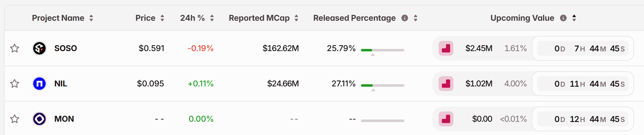The height and width of the screenshot is (135, 644).
Task: Sort by Project Name using the arrows
Action: coord(91,18)
